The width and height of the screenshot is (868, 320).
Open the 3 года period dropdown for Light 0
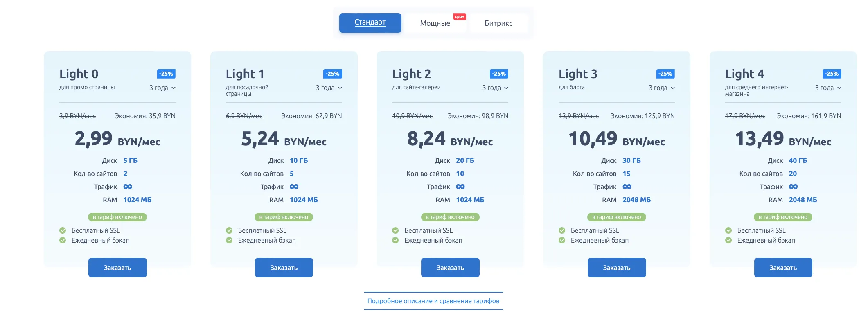(x=162, y=88)
